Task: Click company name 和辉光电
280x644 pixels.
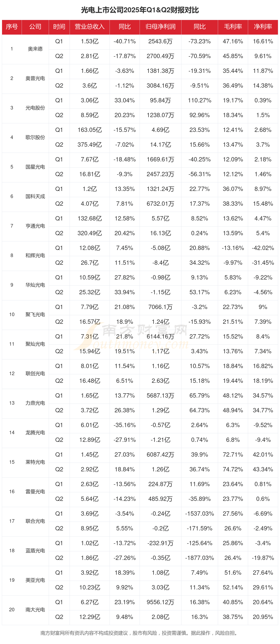Action: pyautogui.click(x=35, y=256)
